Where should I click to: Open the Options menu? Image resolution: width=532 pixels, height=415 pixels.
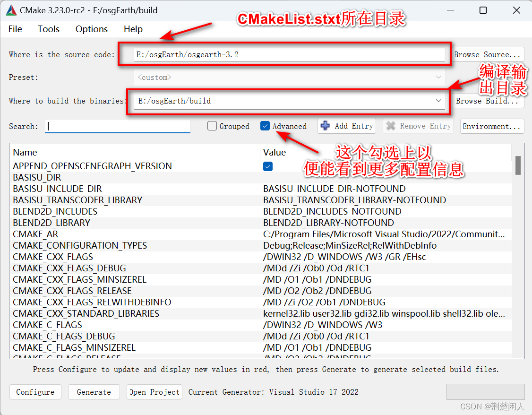click(x=92, y=29)
